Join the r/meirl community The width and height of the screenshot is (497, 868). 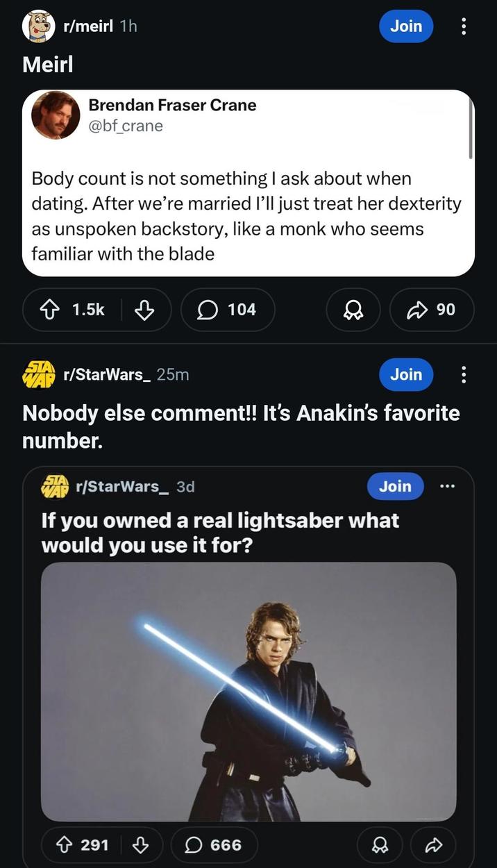406,26
